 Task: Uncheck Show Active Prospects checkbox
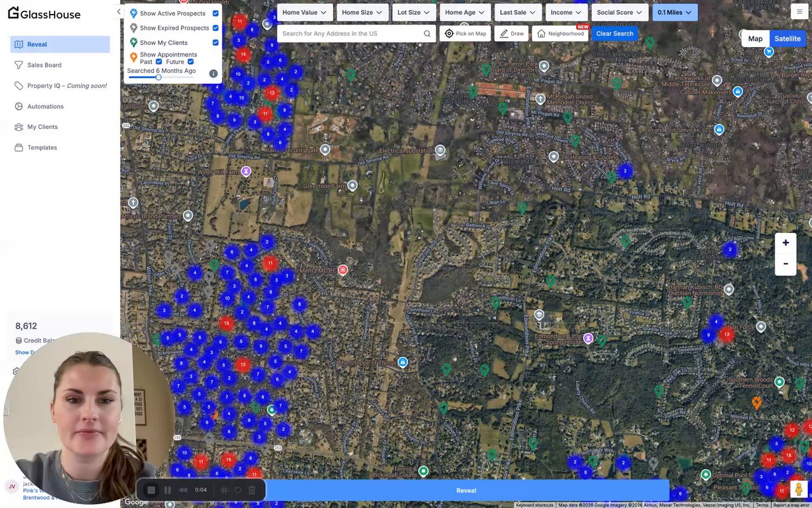(216, 13)
